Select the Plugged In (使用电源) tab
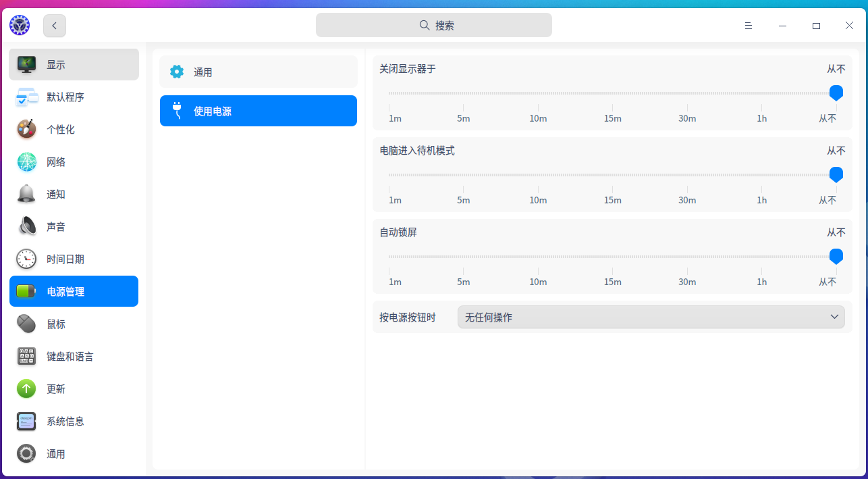The image size is (868, 479). [258, 111]
